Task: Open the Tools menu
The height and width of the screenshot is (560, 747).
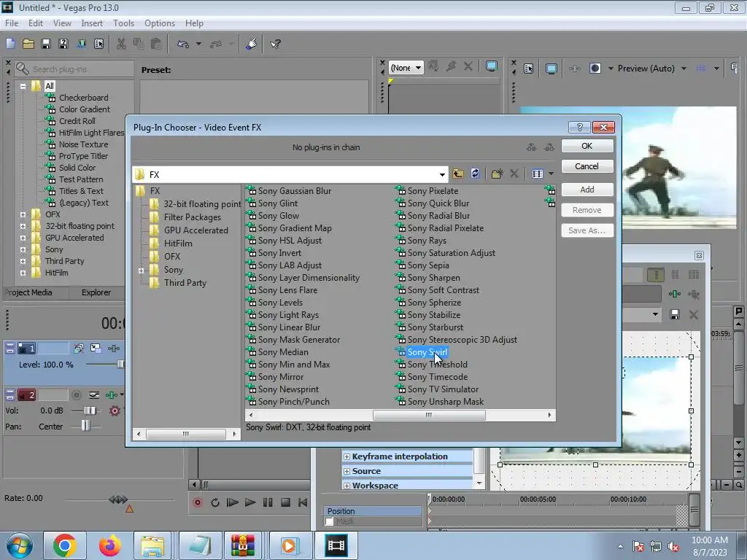Action: [x=123, y=23]
